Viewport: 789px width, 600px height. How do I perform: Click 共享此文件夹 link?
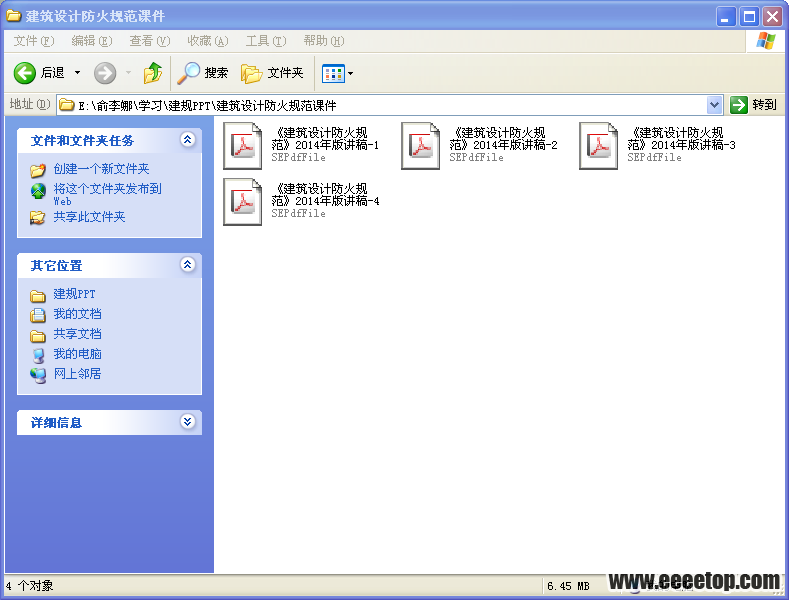click(89, 217)
